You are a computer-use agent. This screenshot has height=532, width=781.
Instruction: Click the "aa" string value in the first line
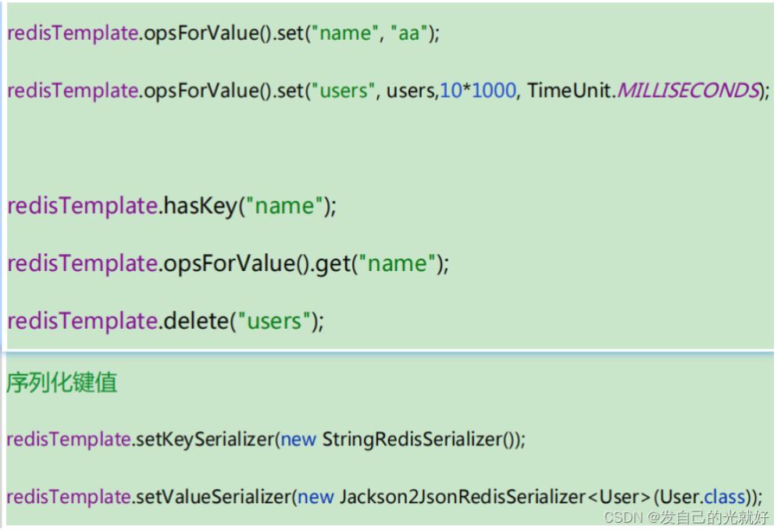click(408, 35)
